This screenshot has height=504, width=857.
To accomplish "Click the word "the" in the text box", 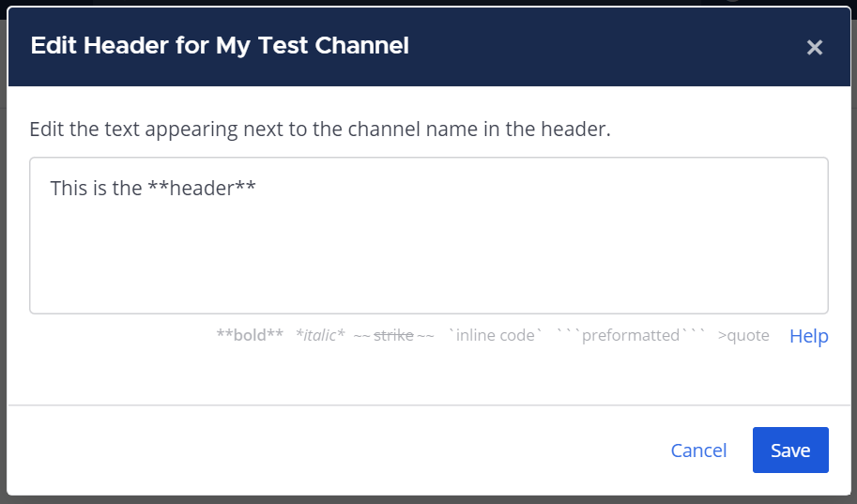I will [x=129, y=189].
